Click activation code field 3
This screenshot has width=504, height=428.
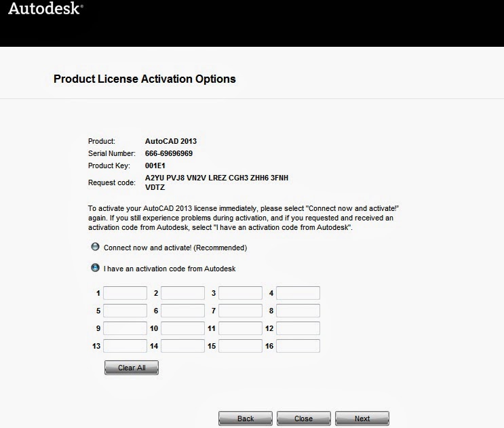pyautogui.click(x=240, y=293)
